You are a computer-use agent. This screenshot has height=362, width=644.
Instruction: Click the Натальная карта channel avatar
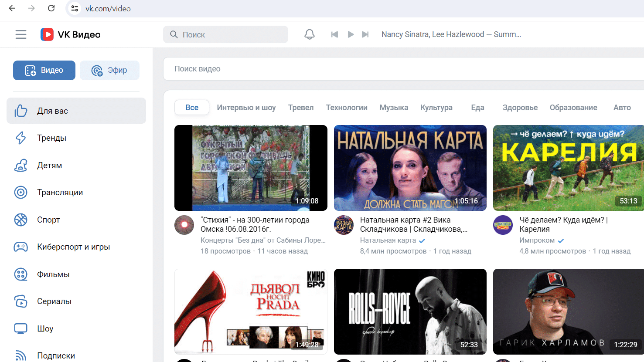tap(344, 225)
